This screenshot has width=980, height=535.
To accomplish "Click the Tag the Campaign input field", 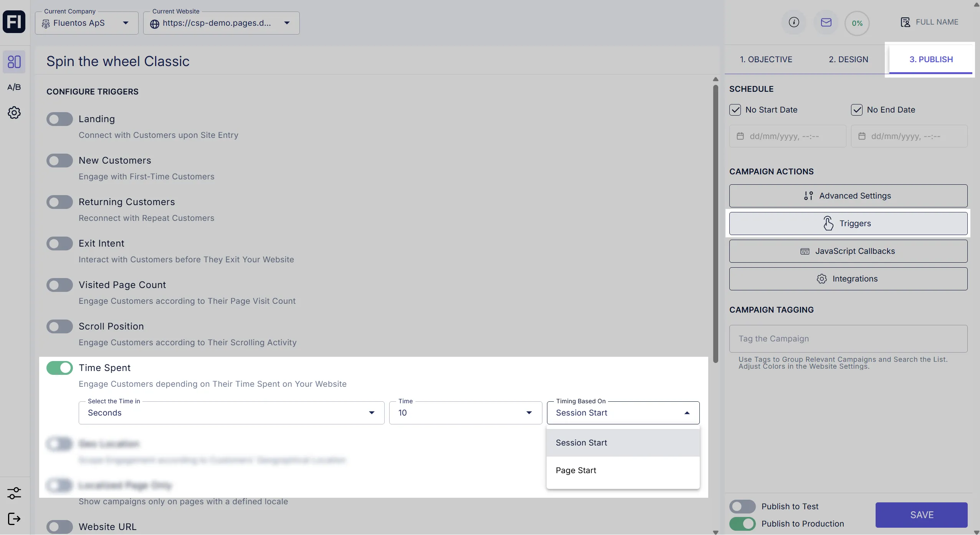I will tap(848, 339).
